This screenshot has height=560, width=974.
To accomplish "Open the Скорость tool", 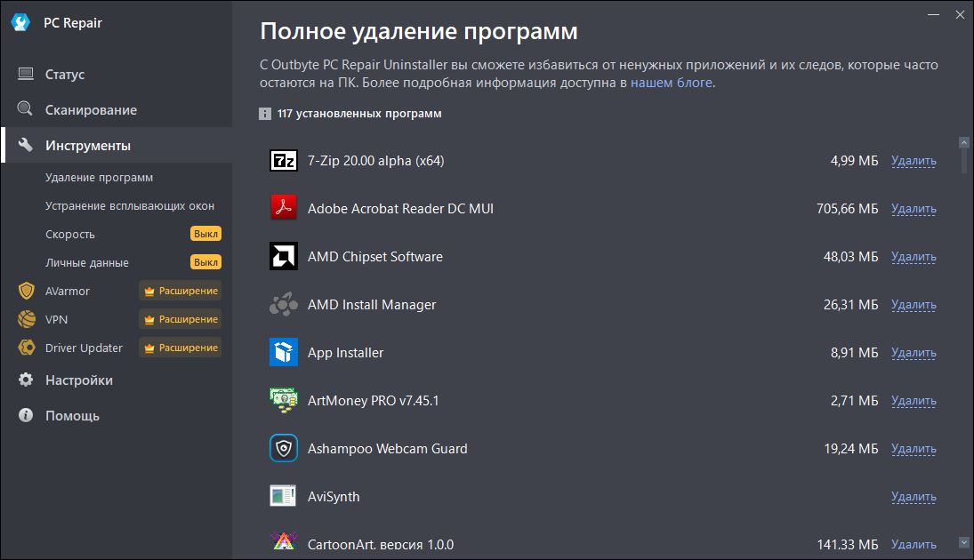I will tap(69, 234).
